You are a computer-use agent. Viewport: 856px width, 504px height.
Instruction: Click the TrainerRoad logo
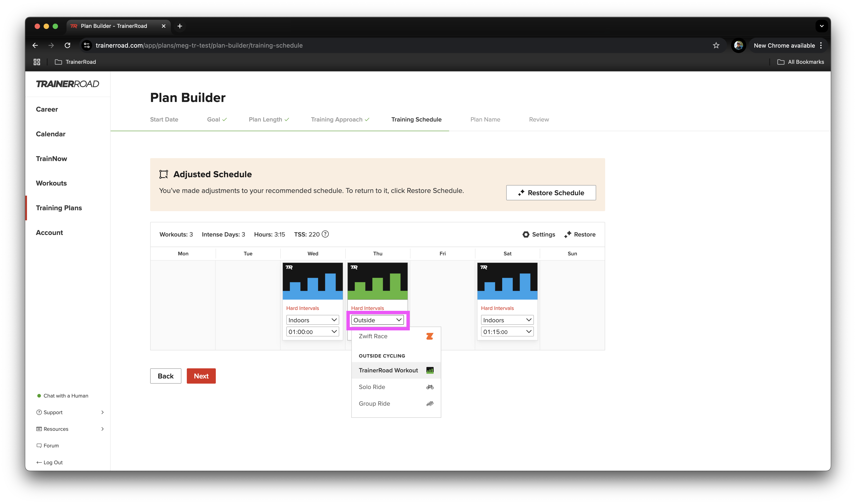[68, 84]
